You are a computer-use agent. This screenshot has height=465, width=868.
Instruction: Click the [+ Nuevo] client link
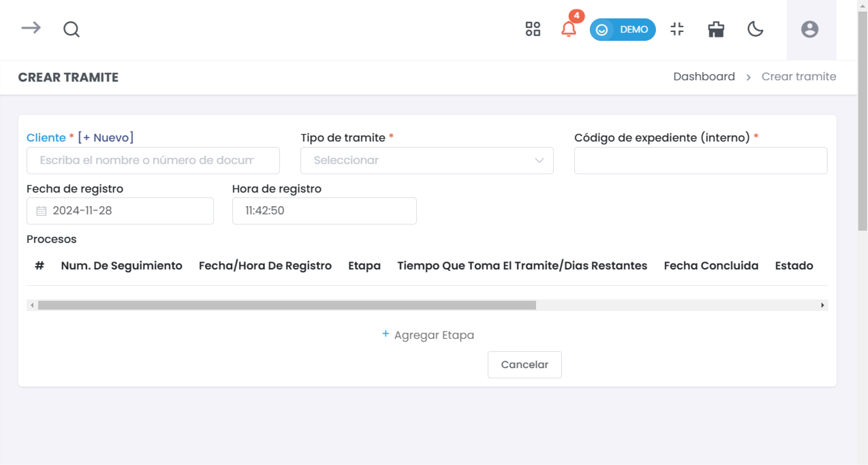[x=106, y=137]
